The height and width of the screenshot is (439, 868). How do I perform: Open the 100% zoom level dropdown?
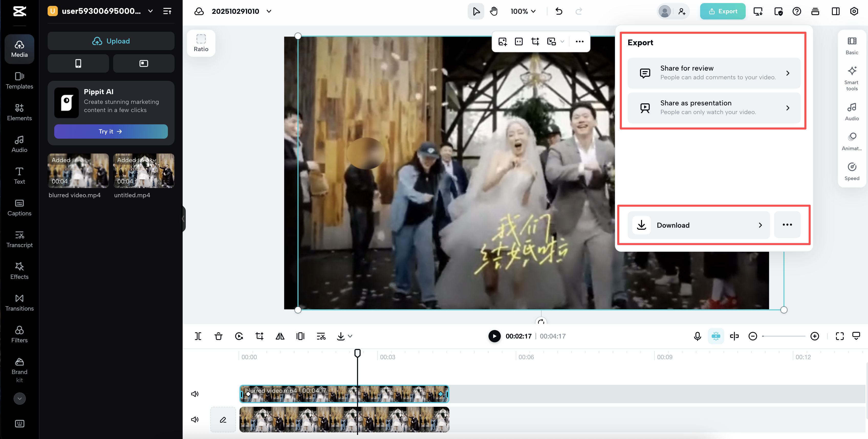pos(523,11)
